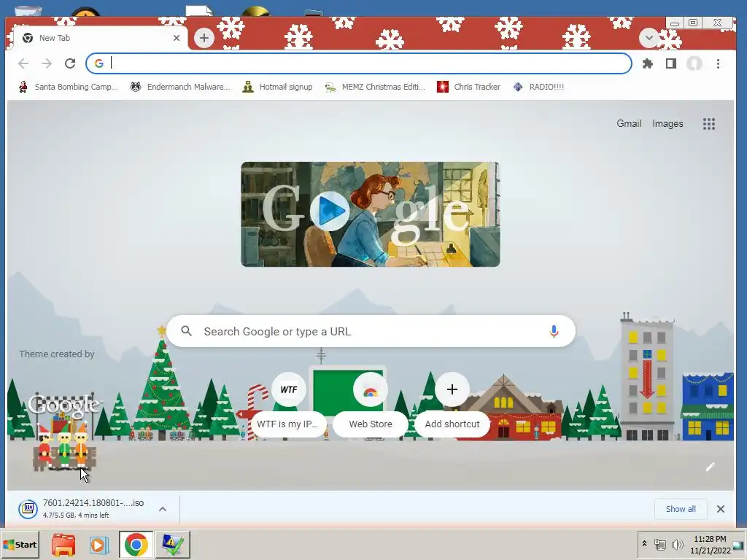Open the Endermanch Malware bookmark
The image size is (747, 560).
180,87
